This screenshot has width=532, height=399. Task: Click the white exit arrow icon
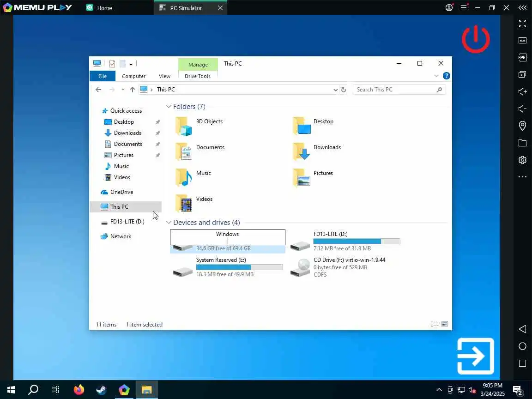tap(475, 356)
